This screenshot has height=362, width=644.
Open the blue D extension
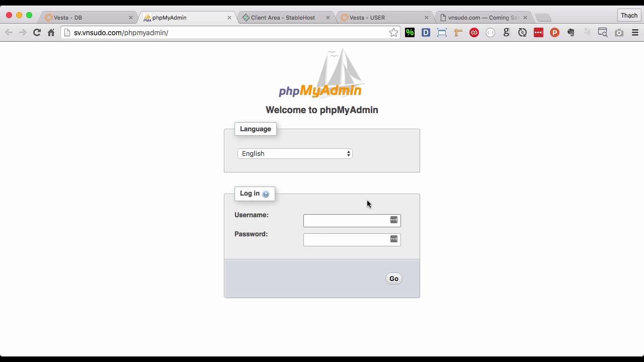[x=426, y=33]
